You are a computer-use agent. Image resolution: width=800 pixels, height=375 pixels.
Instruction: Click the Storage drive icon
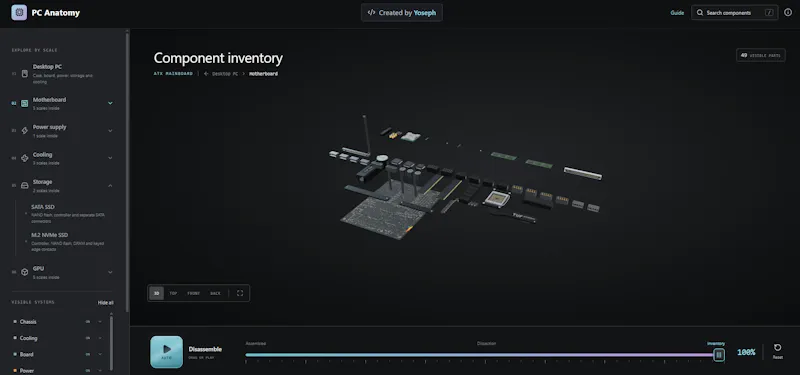pos(24,185)
